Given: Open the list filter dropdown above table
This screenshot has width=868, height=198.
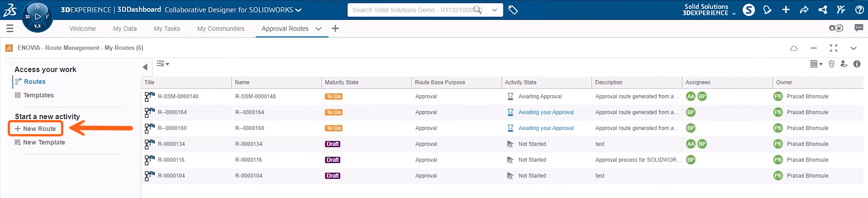Looking at the screenshot, I should click(162, 64).
